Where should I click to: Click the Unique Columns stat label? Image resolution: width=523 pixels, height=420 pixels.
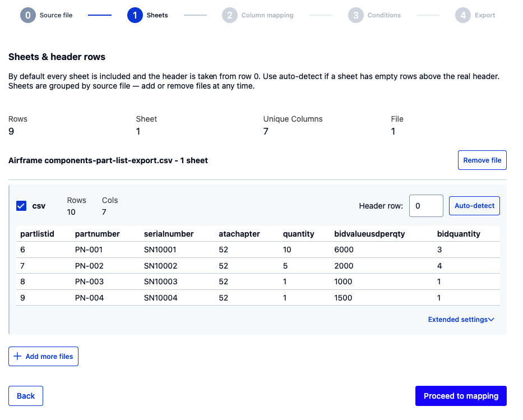[x=293, y=119]
